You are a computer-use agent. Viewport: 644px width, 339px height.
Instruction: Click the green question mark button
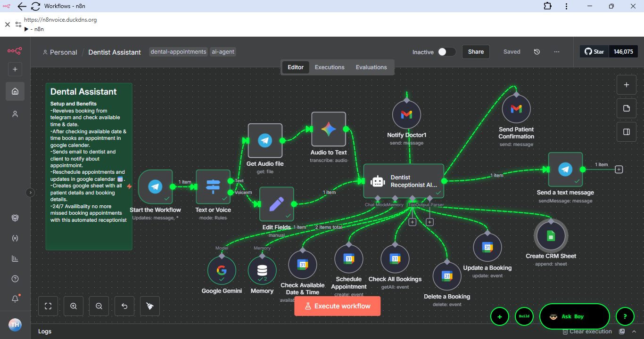tap(625, 316)
